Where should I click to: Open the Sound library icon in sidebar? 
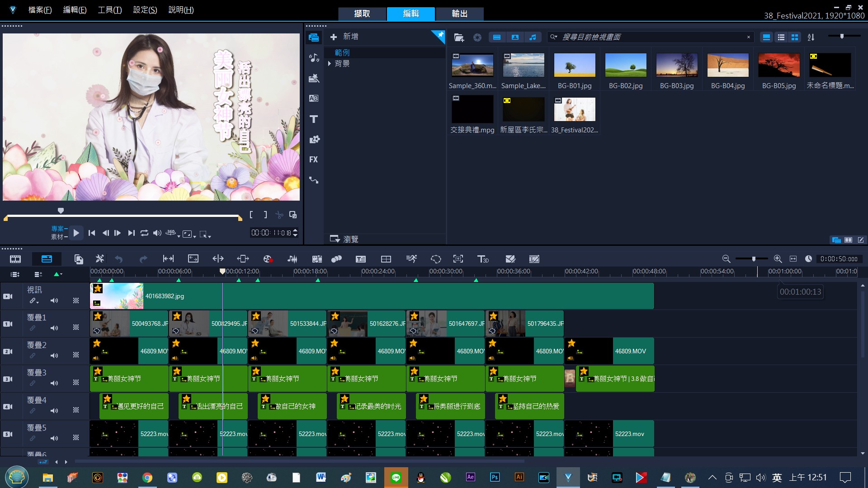[314, 58]
